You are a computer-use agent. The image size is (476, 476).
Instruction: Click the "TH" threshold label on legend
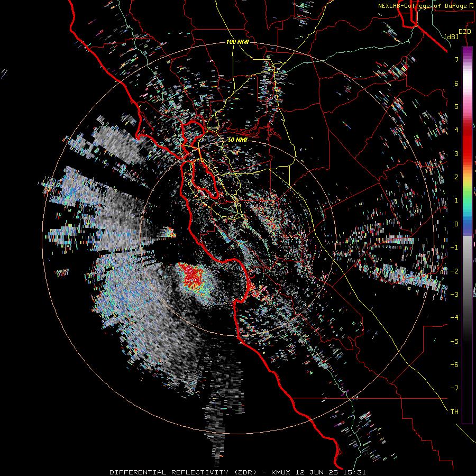click(x=454, y=412)
